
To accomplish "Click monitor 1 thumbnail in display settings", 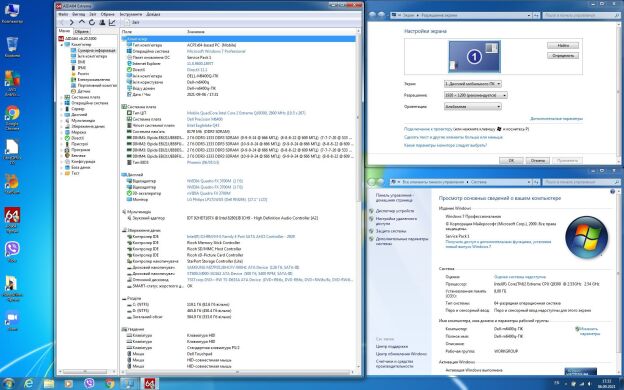I will tap(474, 57).
